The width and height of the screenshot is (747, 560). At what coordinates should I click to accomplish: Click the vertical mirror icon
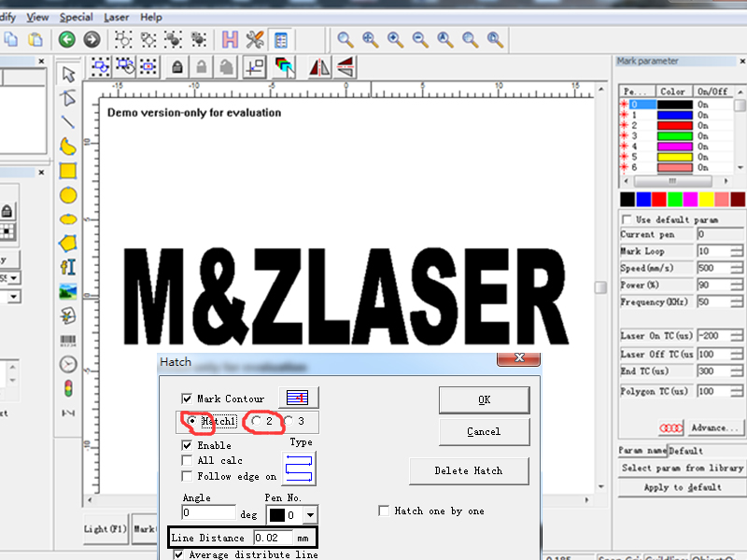345,67
